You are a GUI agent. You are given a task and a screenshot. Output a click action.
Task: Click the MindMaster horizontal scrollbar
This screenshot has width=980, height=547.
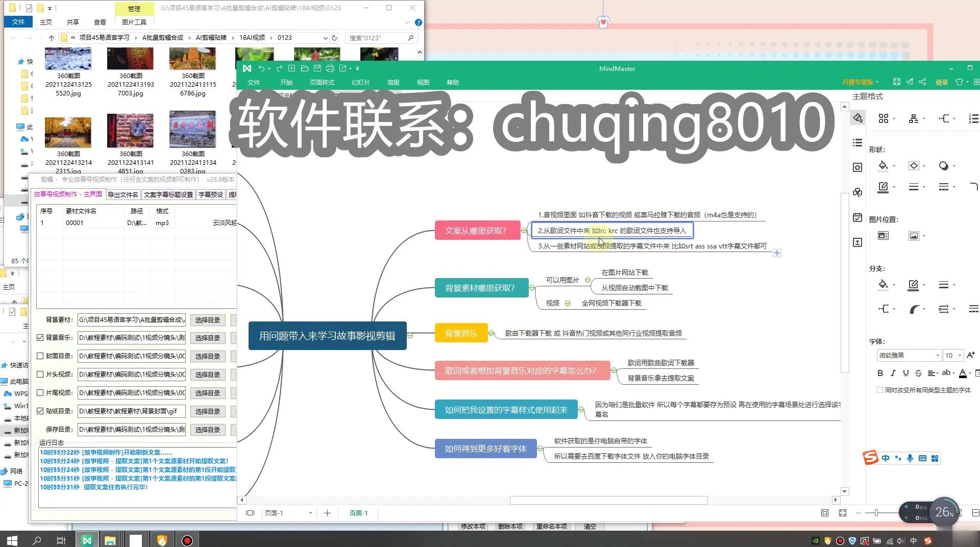click(x=608, y=500)
